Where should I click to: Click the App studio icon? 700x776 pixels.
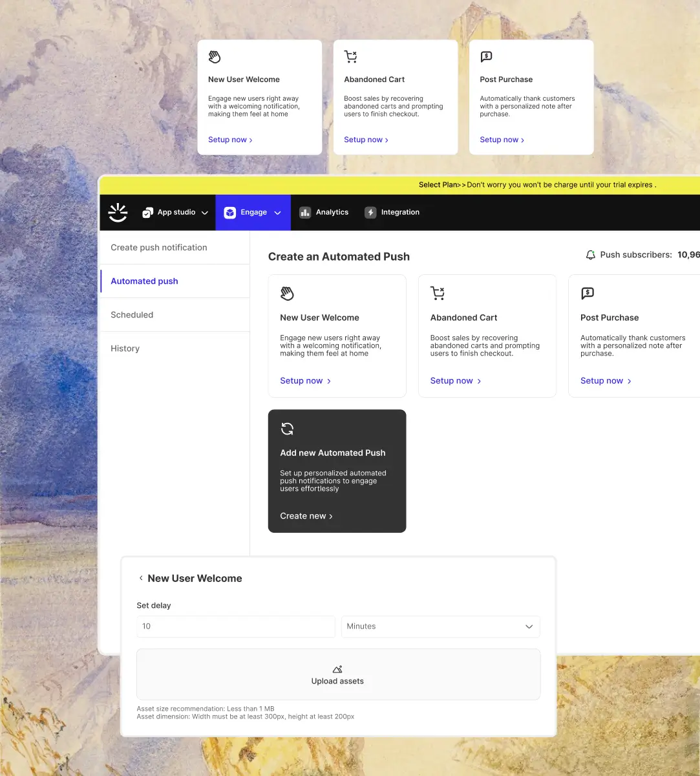(x=147, y=212)
